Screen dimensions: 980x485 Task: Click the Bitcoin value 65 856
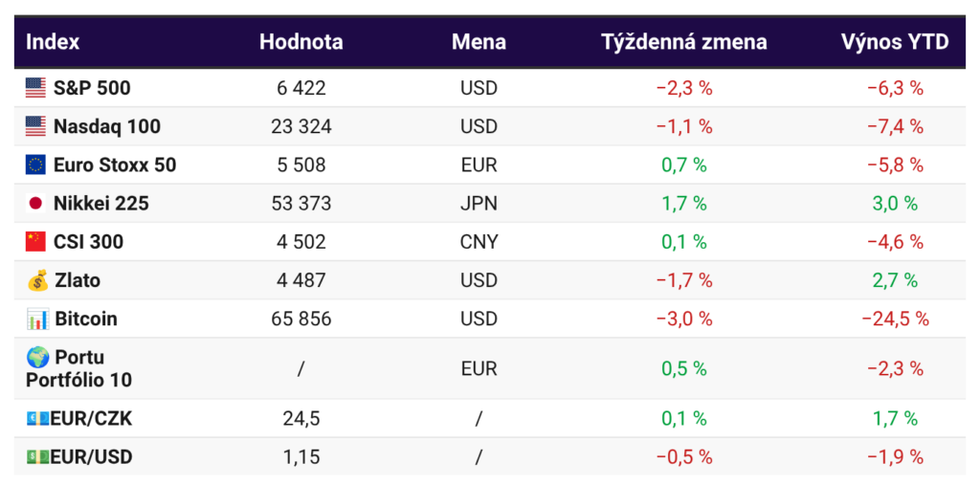pos(302,319)
